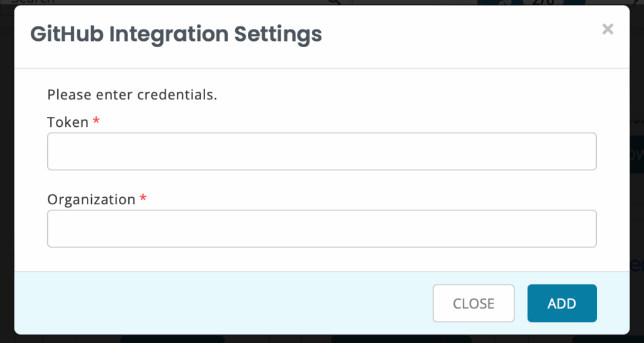Dismiss the dialog with the X icon
Viewport: 644px width, 343px height.
coord(608,29)
